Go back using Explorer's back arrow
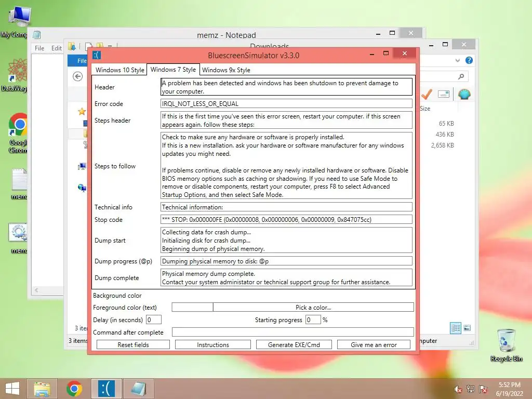Screen dimensions: 532x399 click(78, 76)
